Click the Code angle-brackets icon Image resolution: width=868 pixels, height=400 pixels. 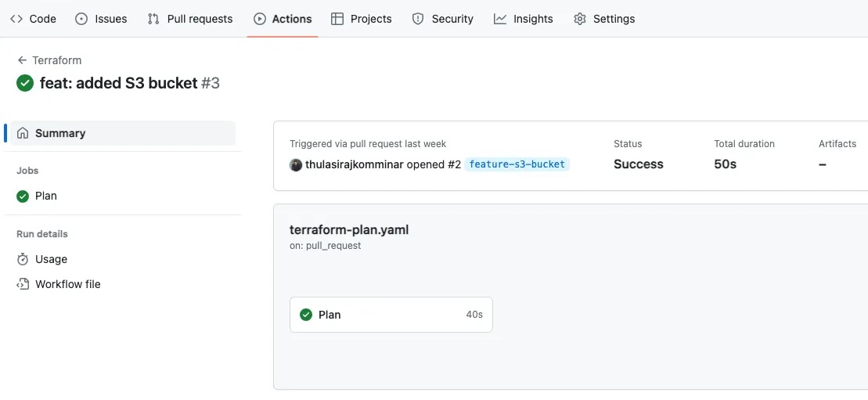pyautogui.click(x=16, y=19)
